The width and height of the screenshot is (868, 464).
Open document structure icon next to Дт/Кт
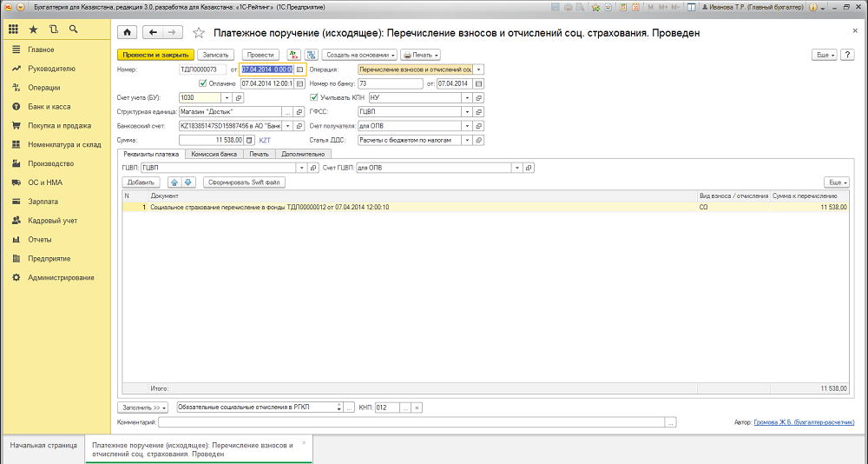click(311, 55)
